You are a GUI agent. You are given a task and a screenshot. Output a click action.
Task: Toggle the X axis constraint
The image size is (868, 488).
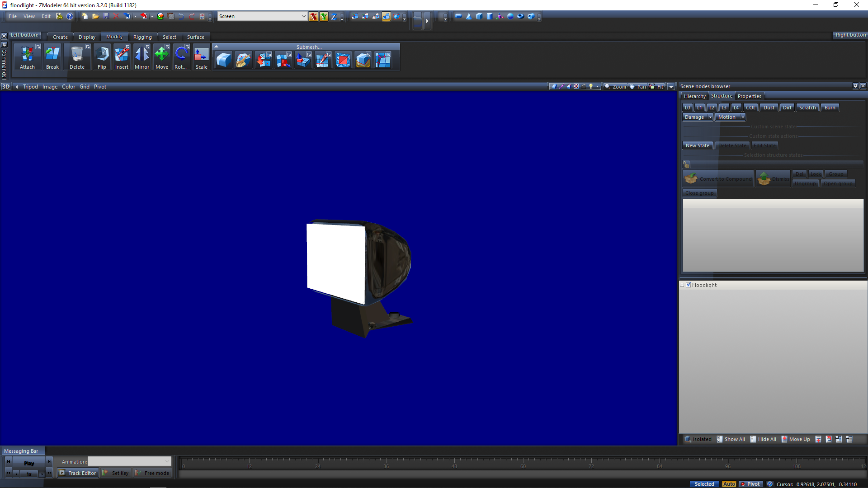(x=313, y=17)
